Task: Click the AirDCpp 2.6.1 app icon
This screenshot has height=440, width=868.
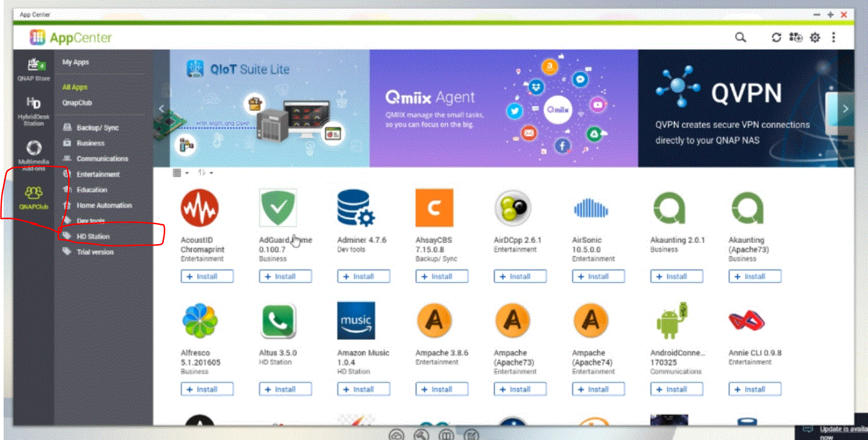Action: pyautogui.click(x=512, y=208)
